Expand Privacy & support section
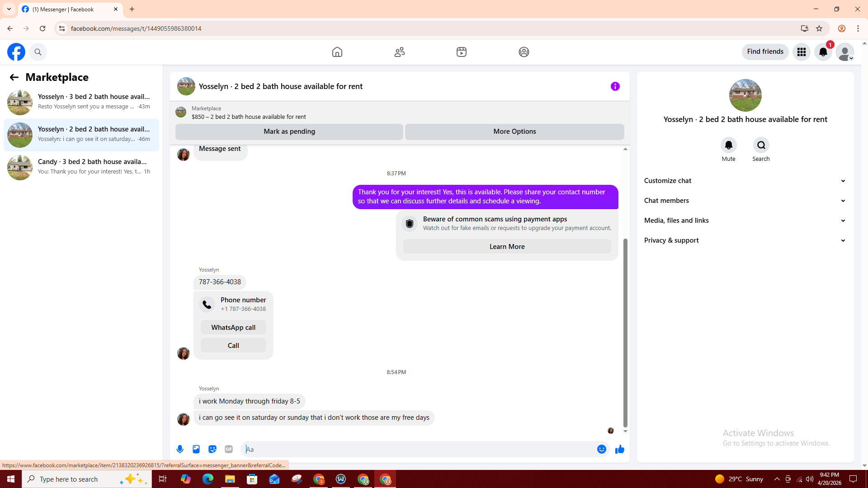 [745, 240]
